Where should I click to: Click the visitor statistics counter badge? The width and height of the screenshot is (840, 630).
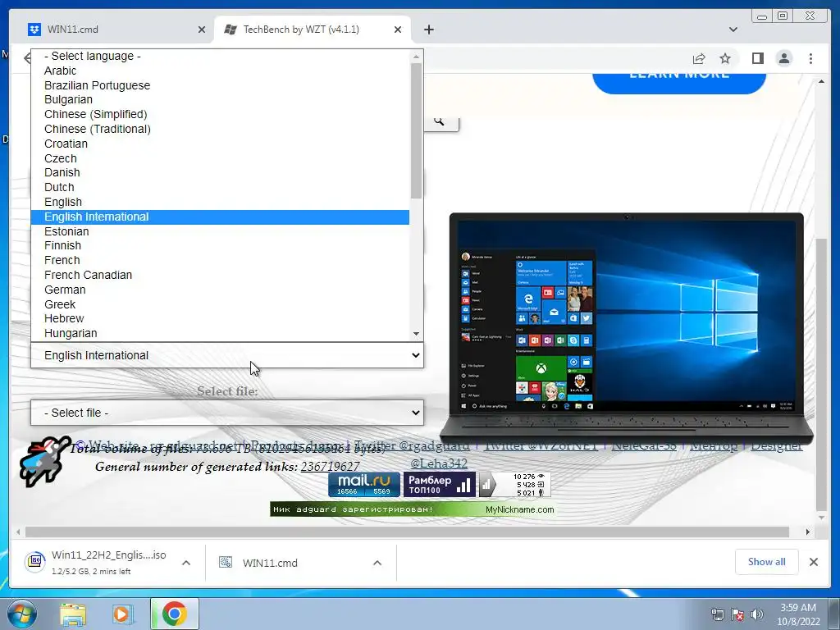515,484
